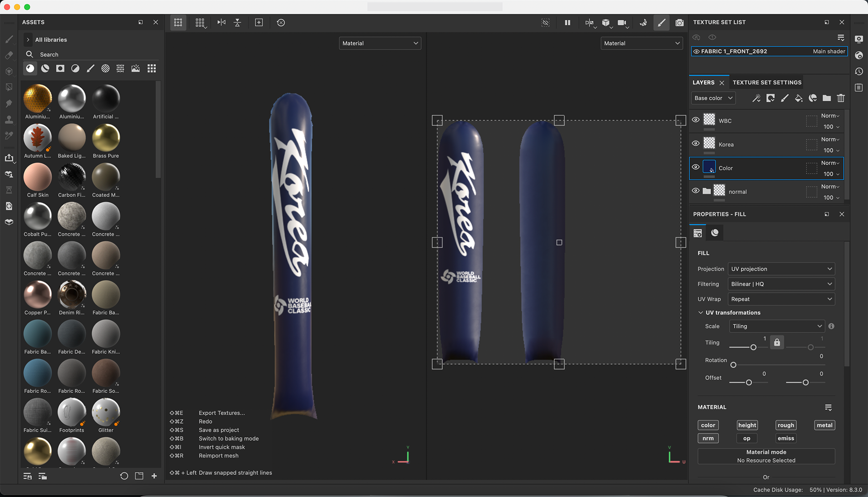Add a paint layer in Layers panel
The image size is (868, 497).
(x=784, y=98)
